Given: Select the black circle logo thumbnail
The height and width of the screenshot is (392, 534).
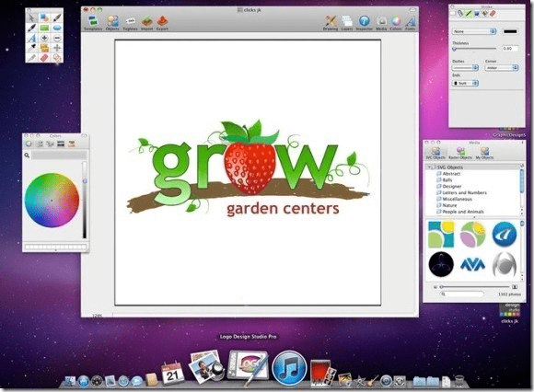Looking at the screenshot, I should click(441, 264).
